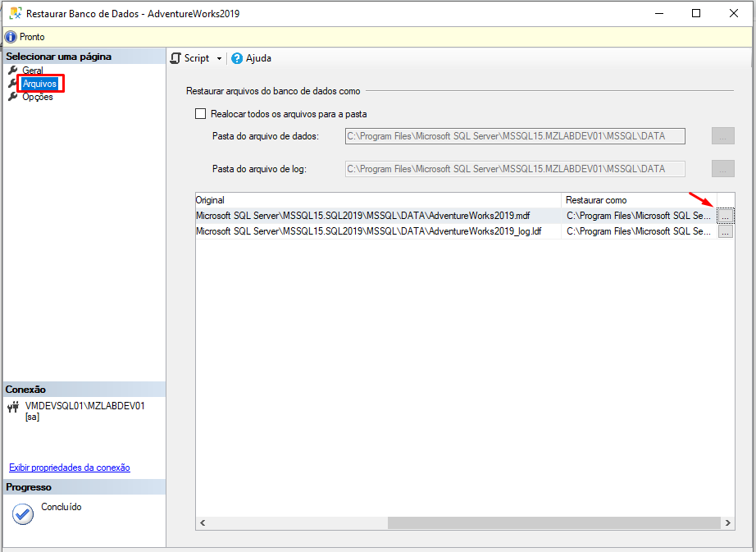This screenshot has width=756, height=552.
Task: Enable Realocar todos os arquivos para a pasta
Action: (200, 114)
